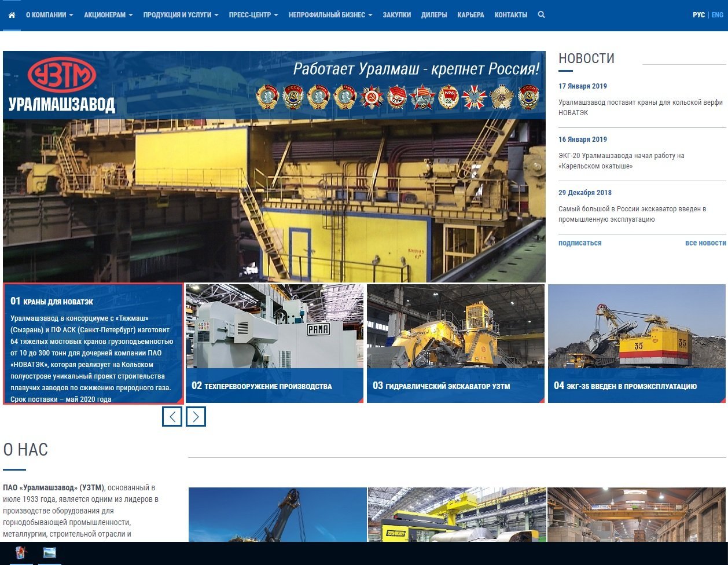728x565 pixels.
Task: Expand the АКЦИОНЕРАМ dropdown menu
Action: (108, 15)
